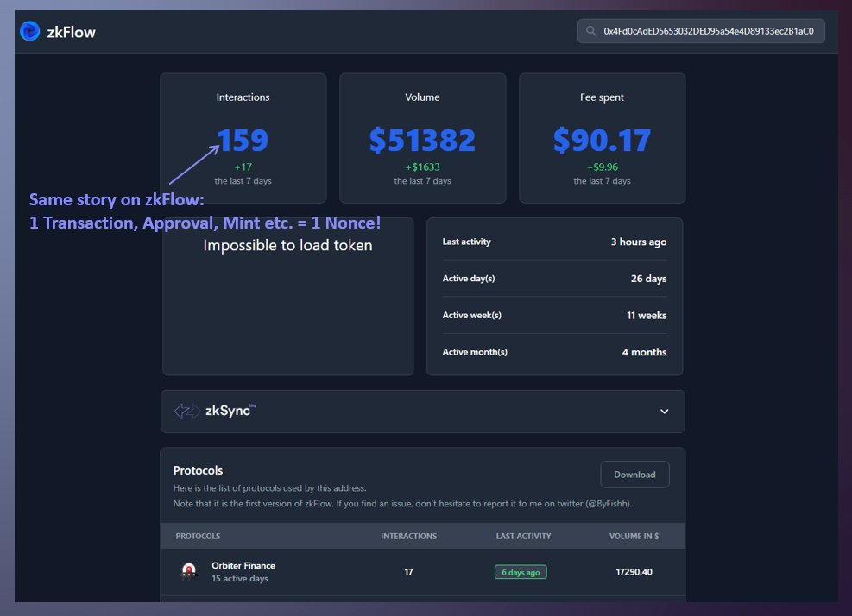This screenshot has width=852, height=616.
Task: Click the Download button
Action: pyautogui.click(x=634, y=475)
